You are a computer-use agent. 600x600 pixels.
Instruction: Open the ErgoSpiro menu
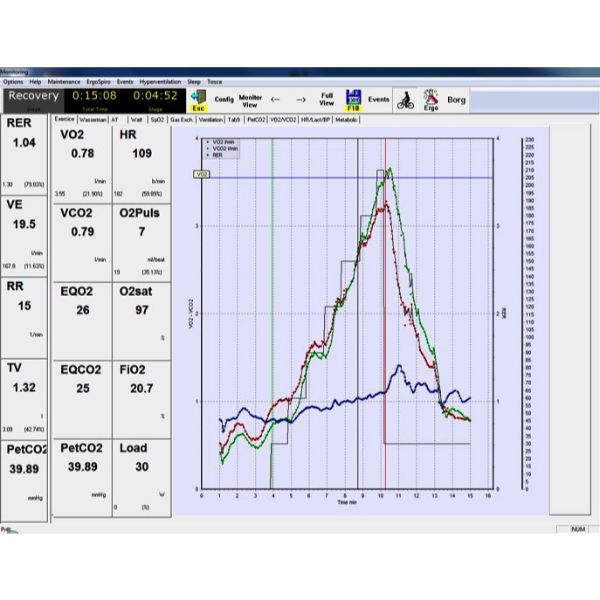(98, 82)
